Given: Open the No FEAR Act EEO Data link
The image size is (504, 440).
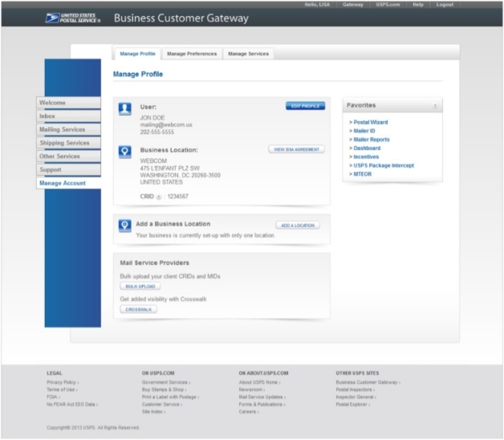Looking at the screenshot, I should point(72,405).
